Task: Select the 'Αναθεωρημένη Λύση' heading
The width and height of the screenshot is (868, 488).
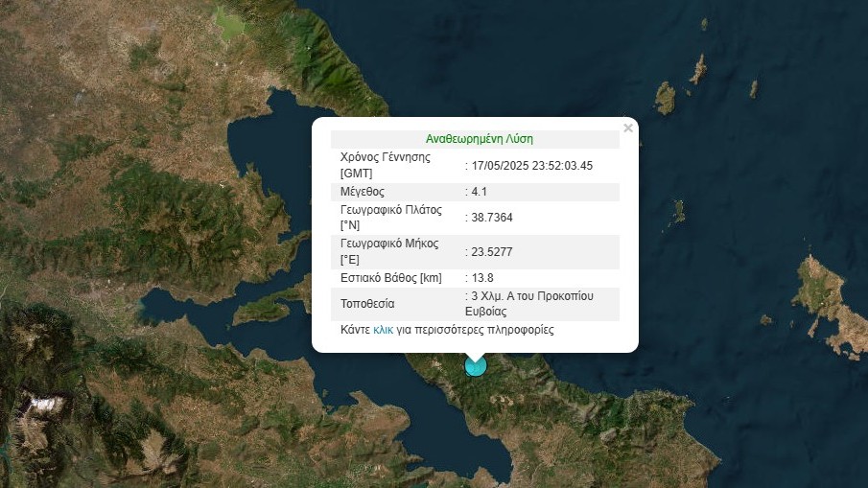Action: coord(480,139)
